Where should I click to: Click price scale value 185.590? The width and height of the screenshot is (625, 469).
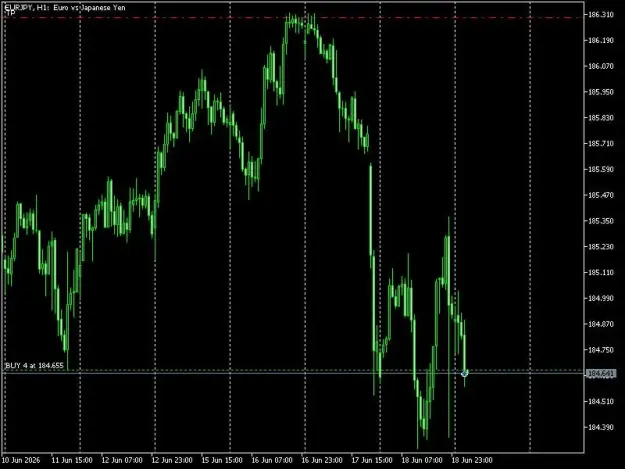coord(601,169)
